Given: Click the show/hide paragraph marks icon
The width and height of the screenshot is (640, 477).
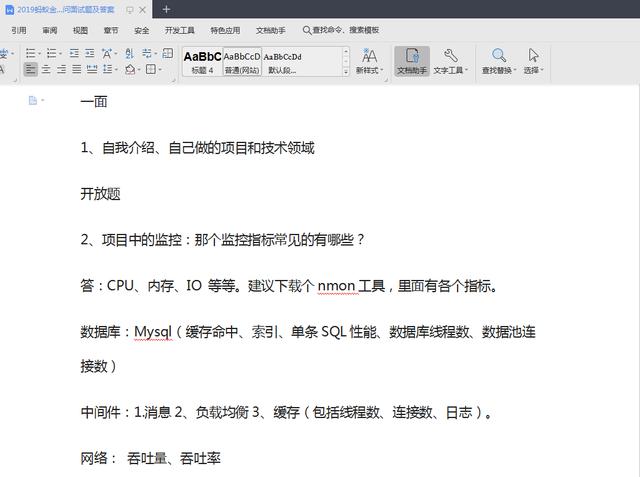Looking at the screenshot, I should (146, 53).
